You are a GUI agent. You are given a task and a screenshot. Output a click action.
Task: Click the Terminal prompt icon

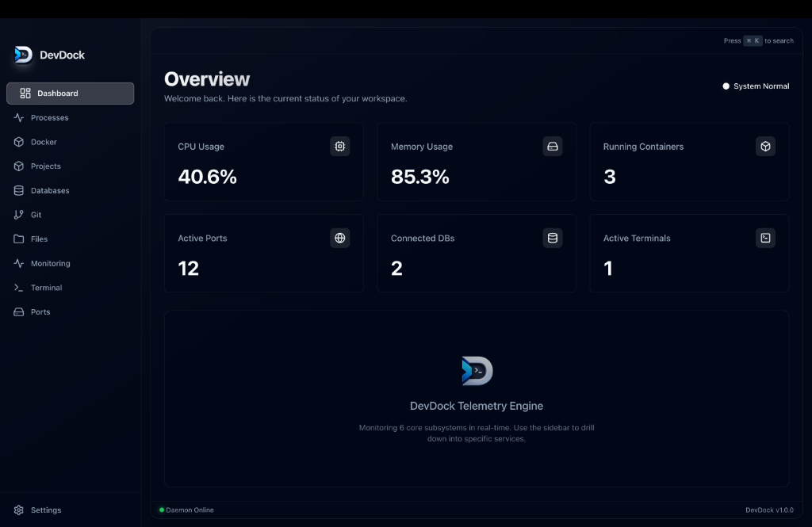pos(19,288)
